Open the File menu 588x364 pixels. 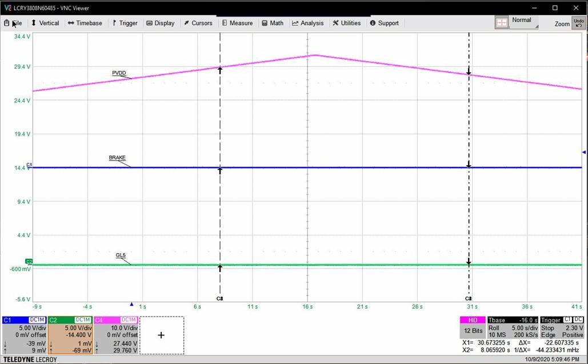[15, 23]
